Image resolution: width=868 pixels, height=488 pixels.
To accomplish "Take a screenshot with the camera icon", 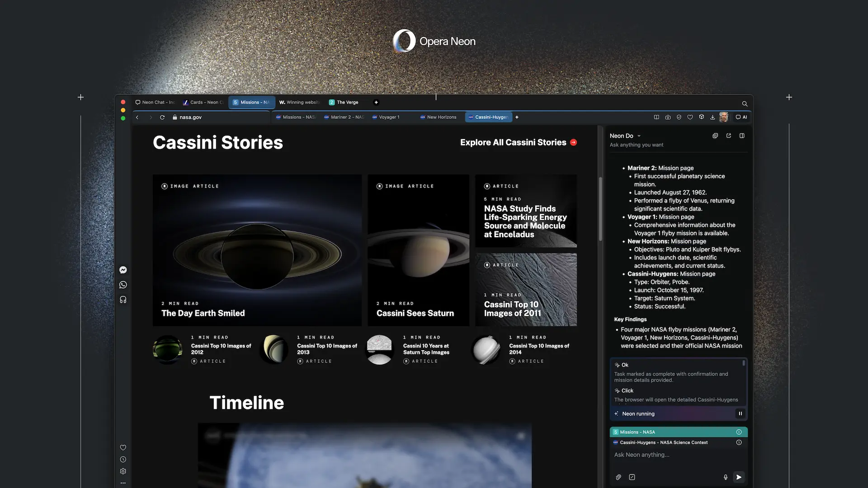I will pos(668,117).
